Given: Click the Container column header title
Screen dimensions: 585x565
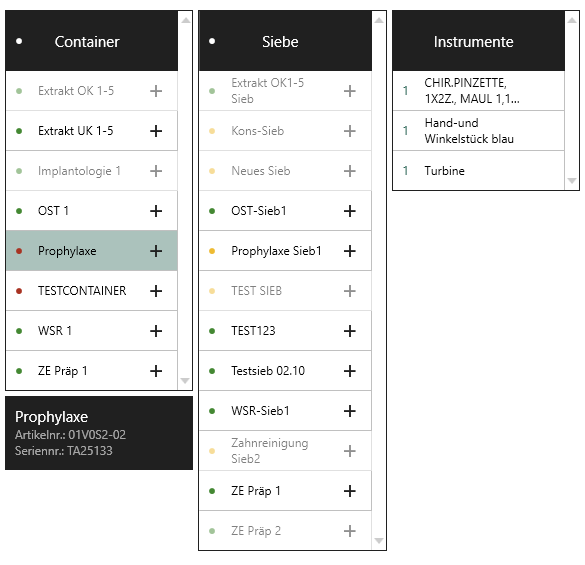Looking at the screenshot, I should pos(87,41).
